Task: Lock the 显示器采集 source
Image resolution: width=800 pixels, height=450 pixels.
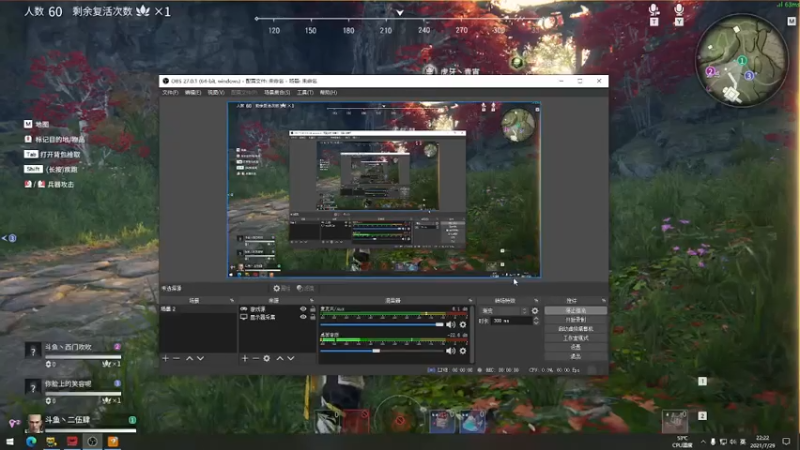Action: (313, 317)
